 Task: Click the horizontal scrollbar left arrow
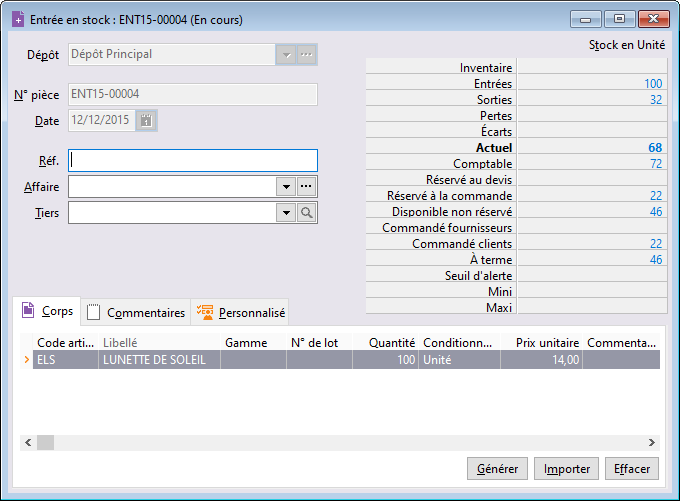click(x=28, y=442)
